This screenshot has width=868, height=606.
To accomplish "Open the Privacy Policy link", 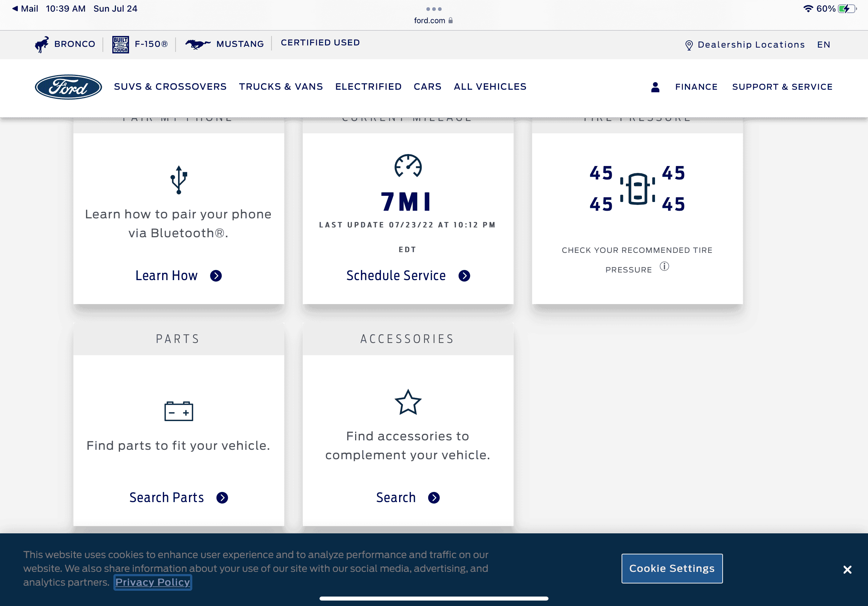I will coord(153,582).
